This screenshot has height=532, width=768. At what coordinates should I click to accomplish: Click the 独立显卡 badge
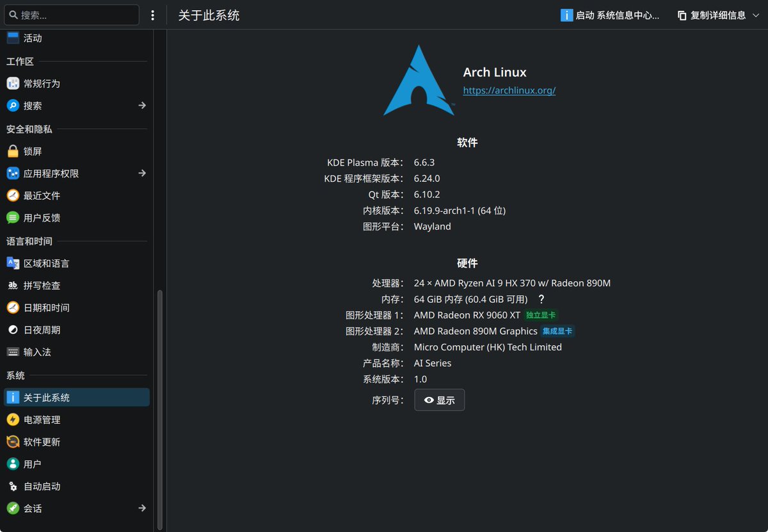pyautogui.click(x=541, y=315)
